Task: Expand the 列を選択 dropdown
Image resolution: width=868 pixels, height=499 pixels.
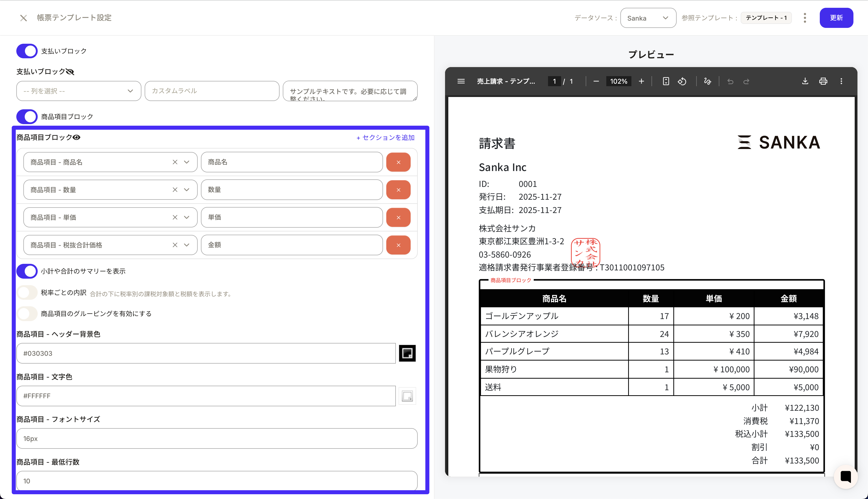Action: click(x=78, y=91)
